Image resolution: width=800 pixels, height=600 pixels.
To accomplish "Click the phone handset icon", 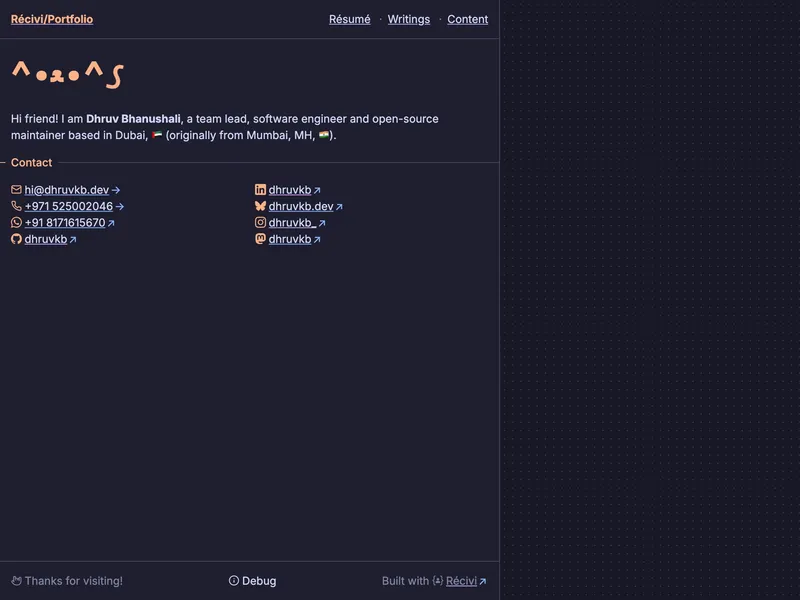I will click(16, 207).
